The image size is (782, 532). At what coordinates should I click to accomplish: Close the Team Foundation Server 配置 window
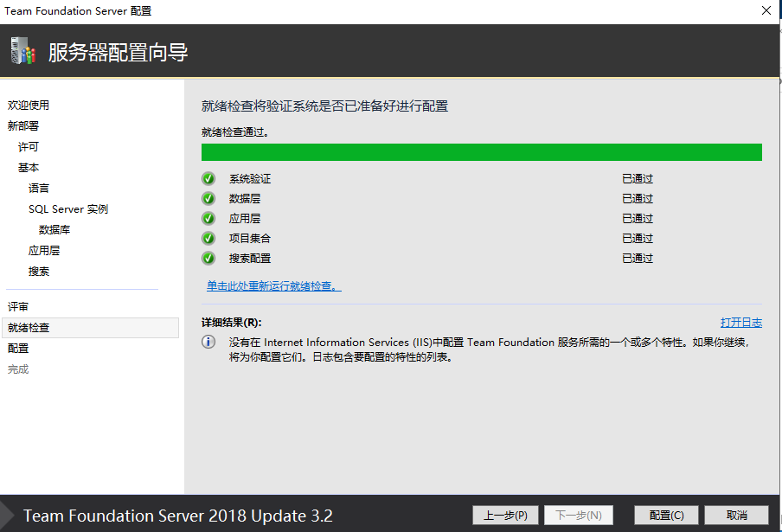766,10
